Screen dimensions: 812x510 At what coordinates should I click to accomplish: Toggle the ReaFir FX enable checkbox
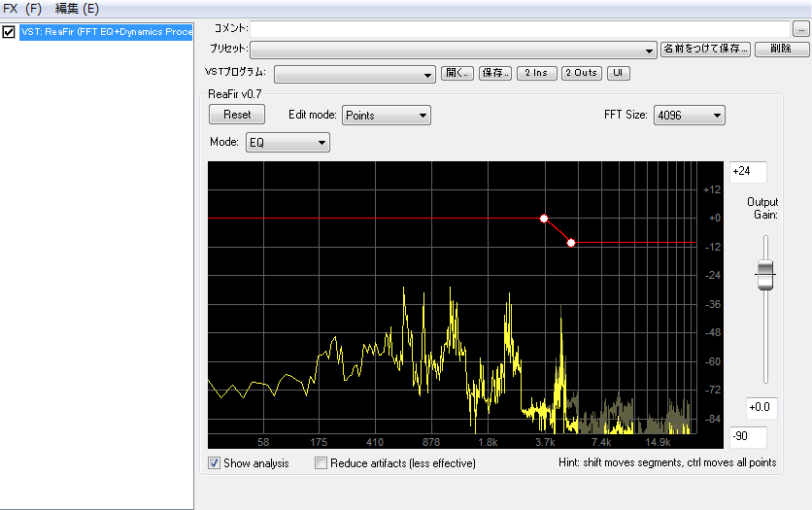(9, 32)
